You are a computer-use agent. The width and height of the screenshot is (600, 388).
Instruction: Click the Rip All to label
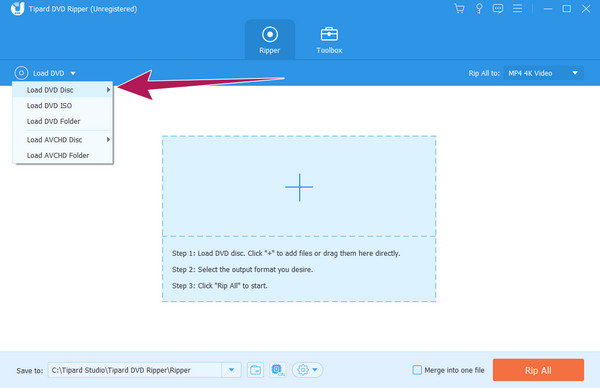click(484, 73)
